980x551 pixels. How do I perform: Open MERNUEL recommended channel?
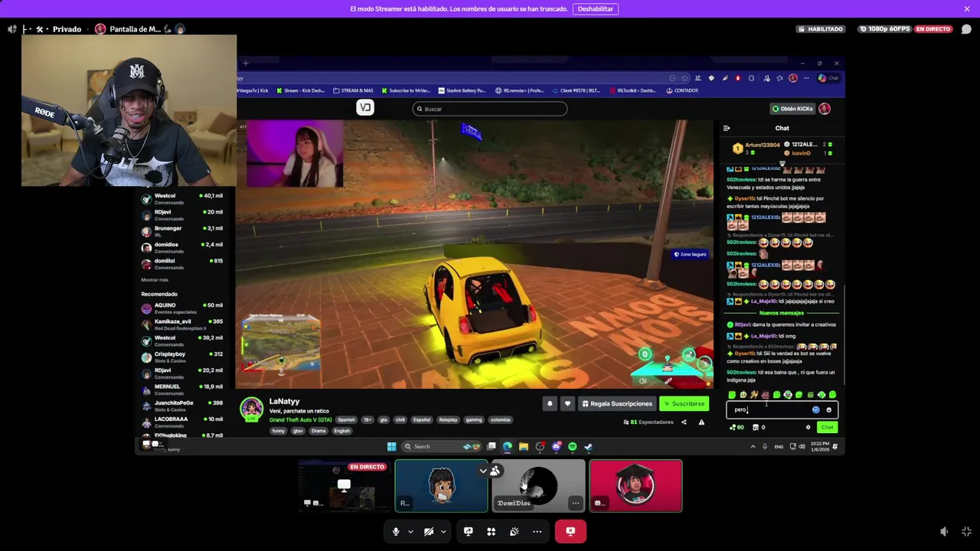tap(182, 390)
